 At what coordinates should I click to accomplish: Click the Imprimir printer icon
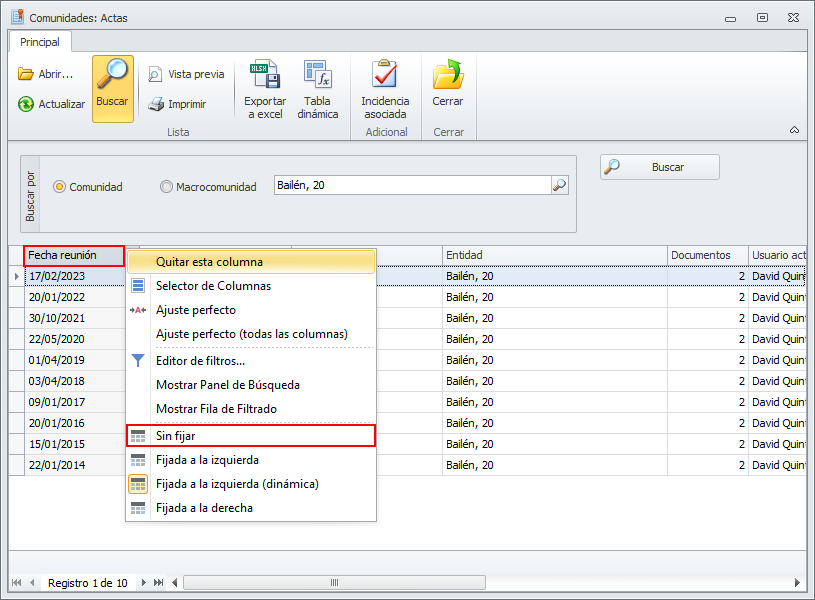click(155, 104)
